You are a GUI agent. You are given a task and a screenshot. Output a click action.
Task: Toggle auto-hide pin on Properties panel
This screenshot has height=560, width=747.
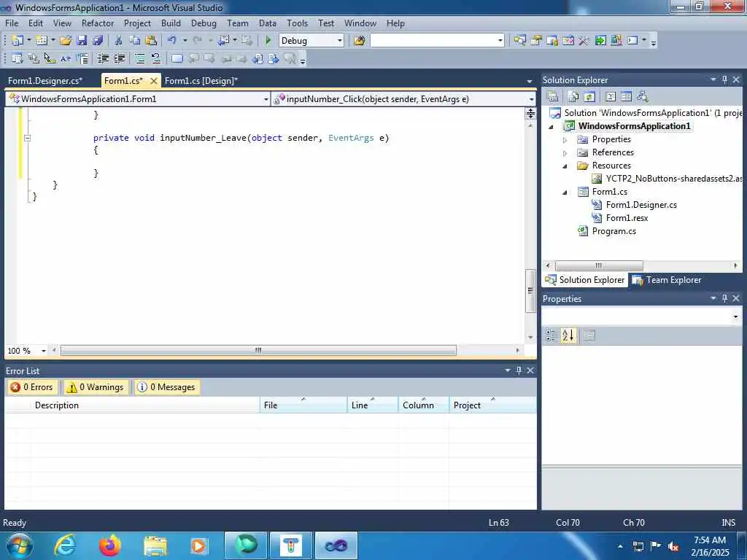tap(724, 298)
